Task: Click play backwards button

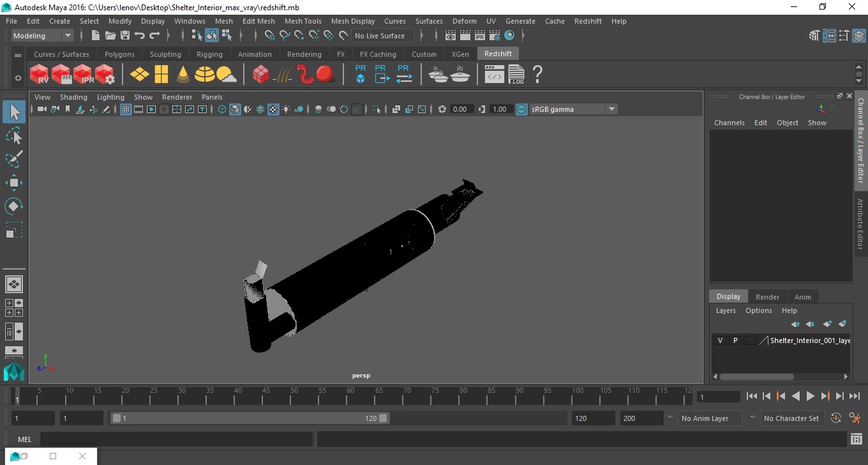Action: (x=796, y=397)
